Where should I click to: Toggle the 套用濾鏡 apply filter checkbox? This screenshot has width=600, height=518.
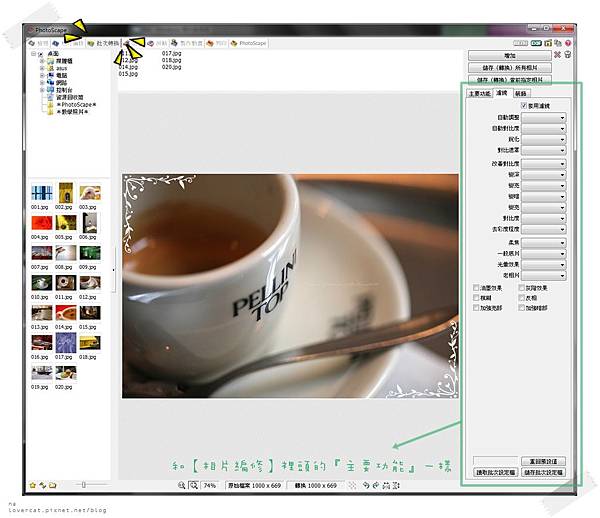(x=523, y=105)
